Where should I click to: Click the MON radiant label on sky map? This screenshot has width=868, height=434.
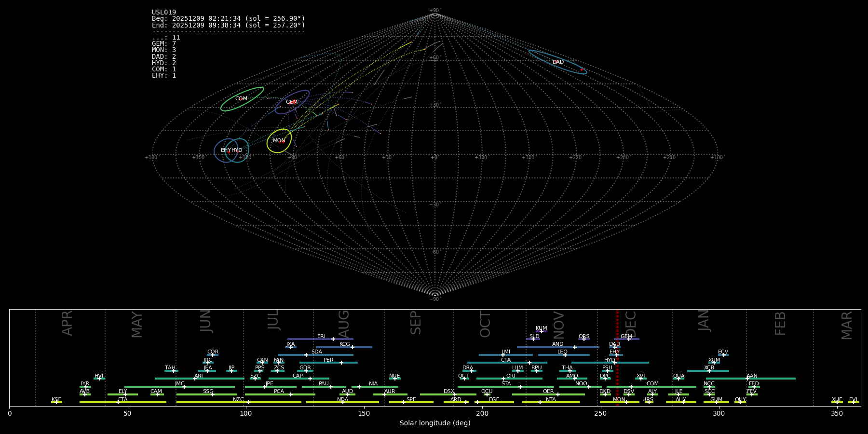(279, 141)
